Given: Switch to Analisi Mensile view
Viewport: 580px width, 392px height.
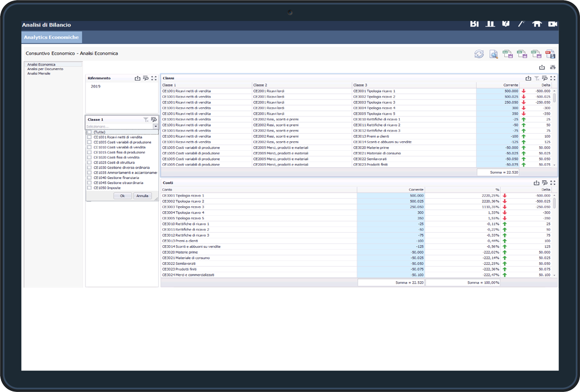Looking at the screenshot, I should coord(39,73).
